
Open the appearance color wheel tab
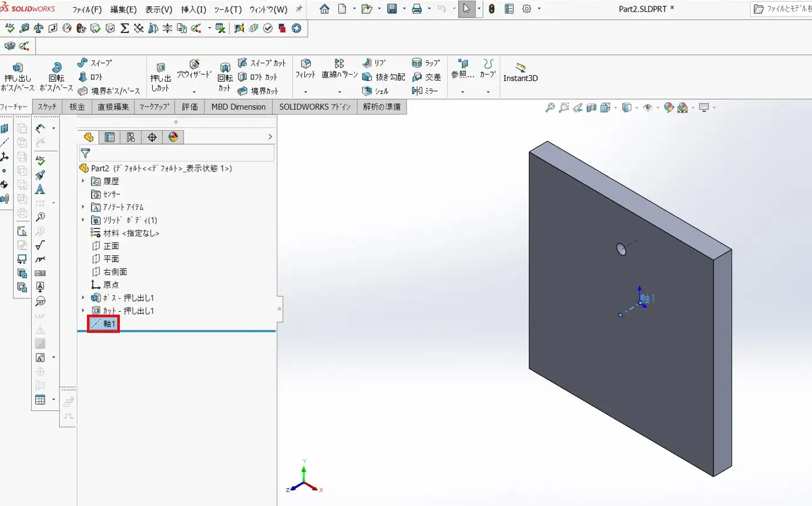point(173,137)
